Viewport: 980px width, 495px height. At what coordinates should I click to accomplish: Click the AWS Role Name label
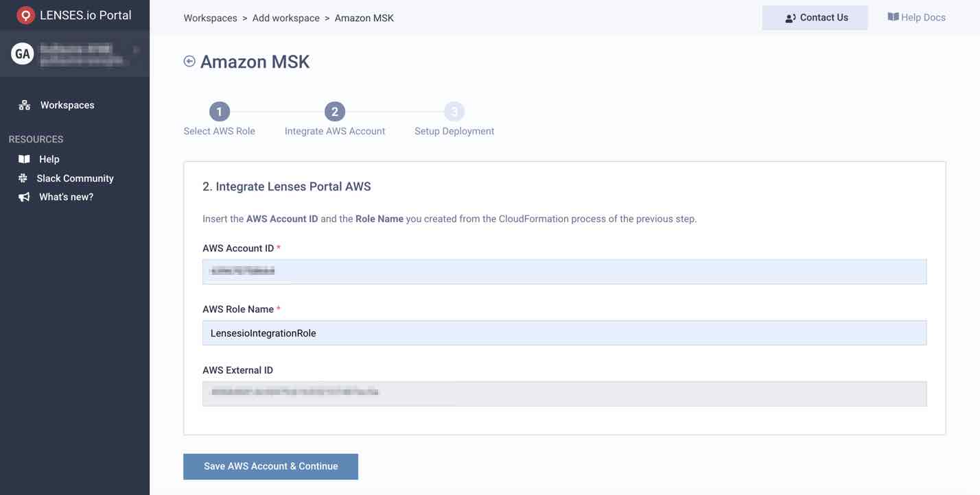tap(238, 309)
